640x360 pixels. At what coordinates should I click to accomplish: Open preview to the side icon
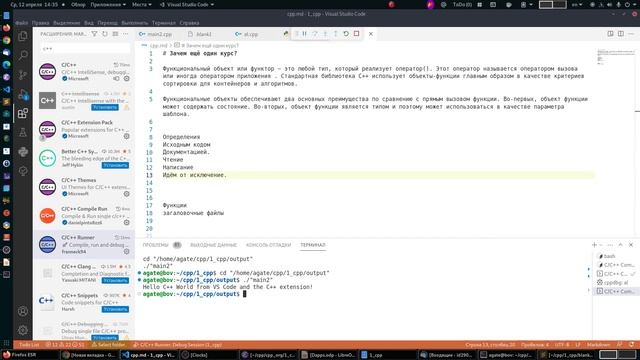[x=610, y=34]
